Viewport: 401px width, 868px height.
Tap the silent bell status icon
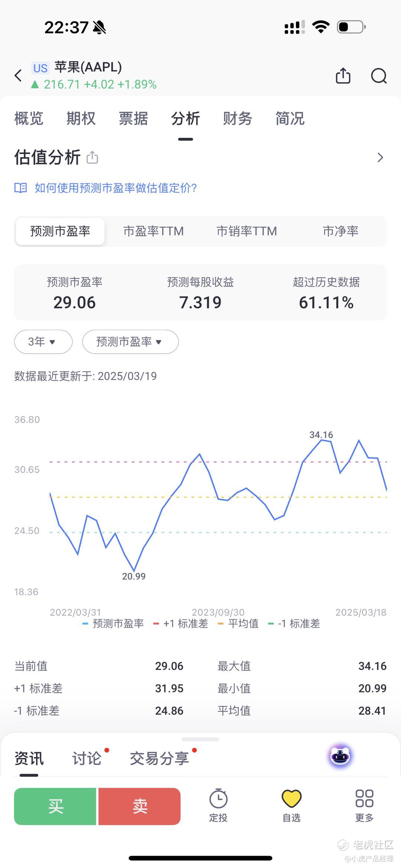(x=99, y=27)
